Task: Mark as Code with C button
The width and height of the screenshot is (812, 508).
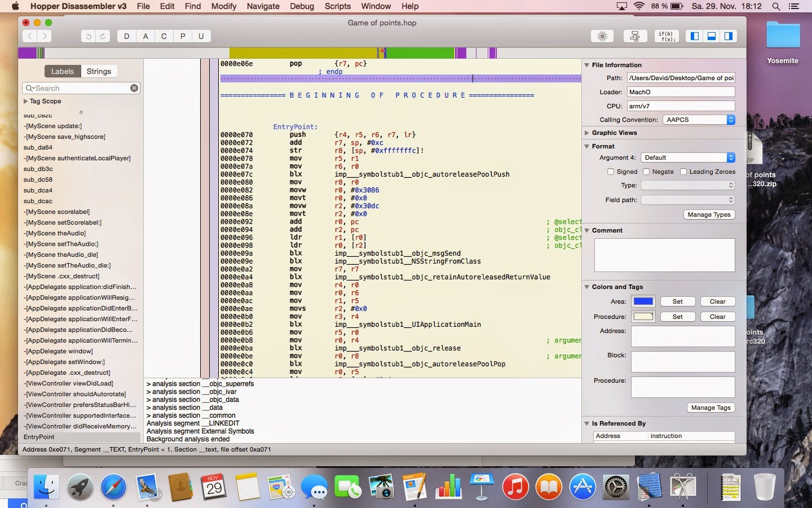Action: click(164, 36)
